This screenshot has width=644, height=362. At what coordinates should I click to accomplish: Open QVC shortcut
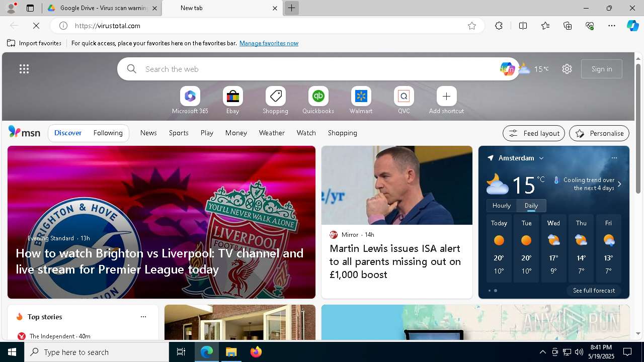(x=404, y=101)
